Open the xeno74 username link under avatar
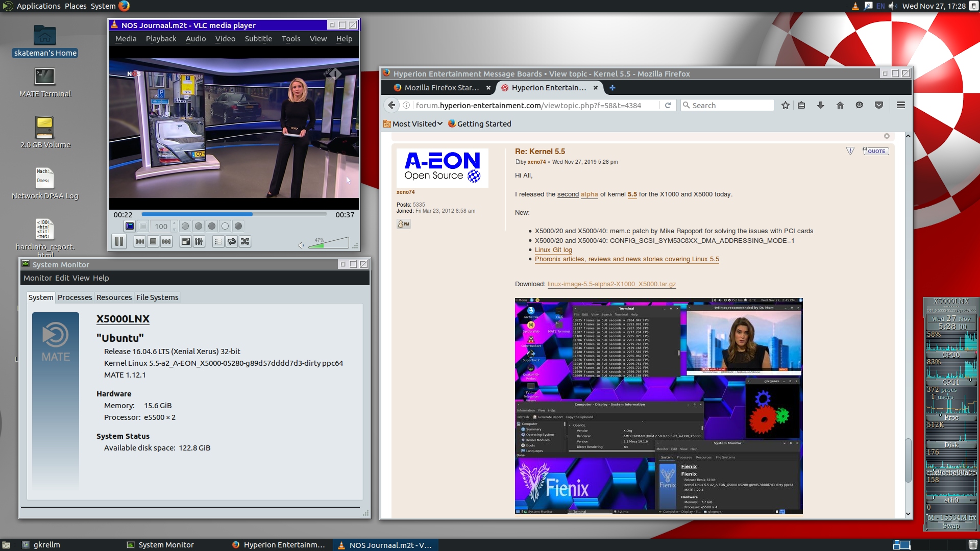The height and width of the screenshot is (551, 980). pyautogui.click(x=406, y=192)
